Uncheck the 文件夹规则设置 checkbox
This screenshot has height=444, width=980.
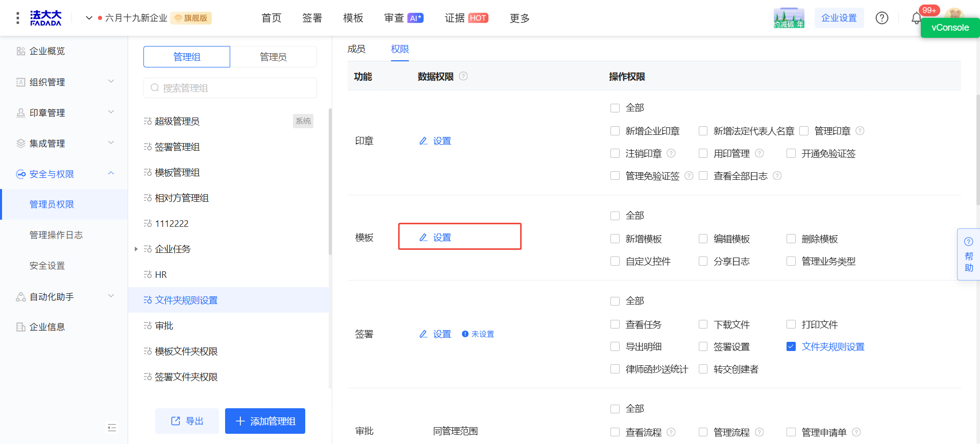click(x=791, y=346)
